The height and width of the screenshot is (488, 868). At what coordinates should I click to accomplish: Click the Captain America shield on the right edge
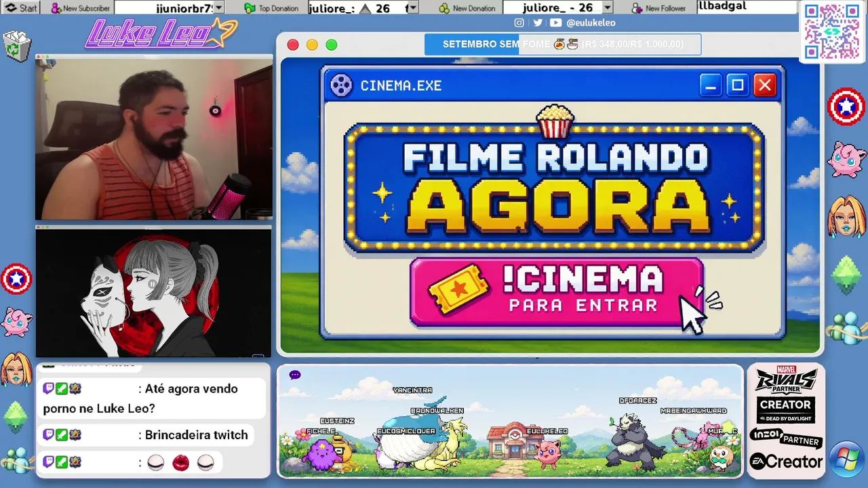(846, 107)
